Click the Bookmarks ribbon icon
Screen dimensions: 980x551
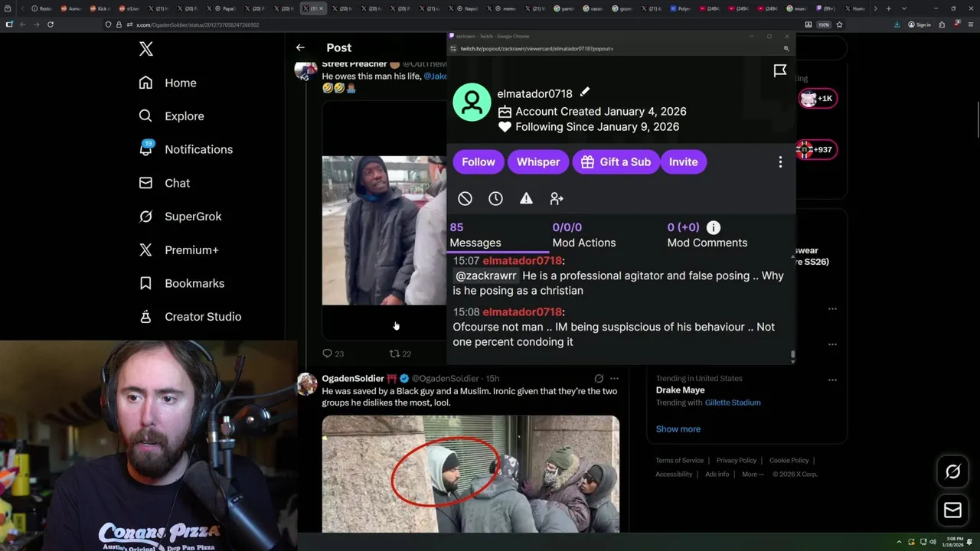coord(145,283)
